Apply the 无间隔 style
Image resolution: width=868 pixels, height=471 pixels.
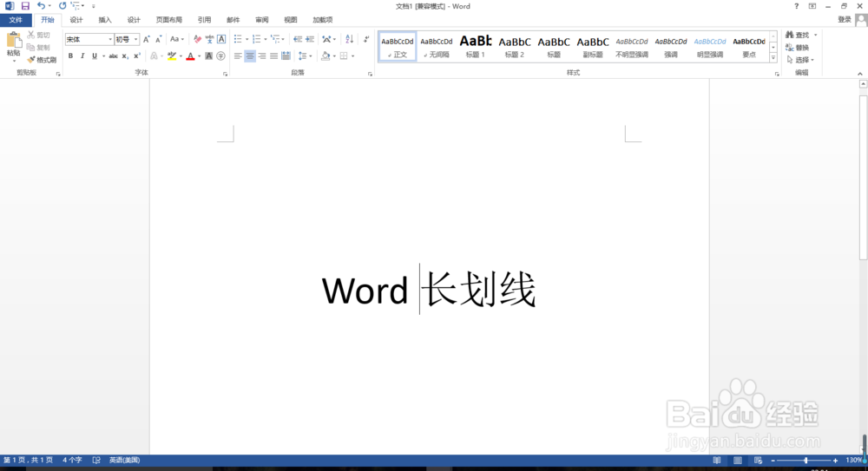[437, 46]
